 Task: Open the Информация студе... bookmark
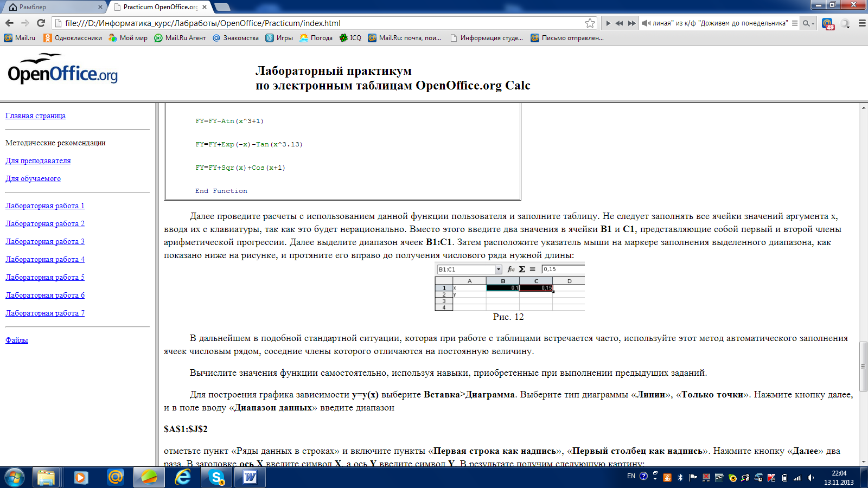[x=487, y=38]
